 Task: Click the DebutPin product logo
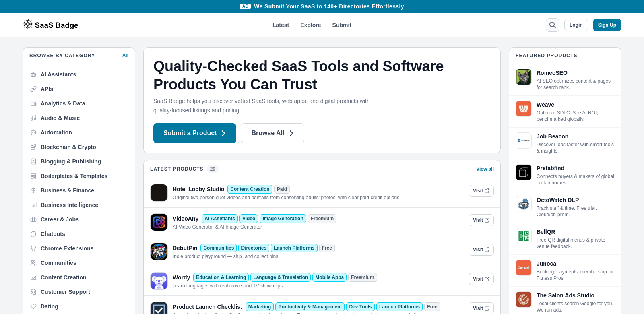(159, 252)
